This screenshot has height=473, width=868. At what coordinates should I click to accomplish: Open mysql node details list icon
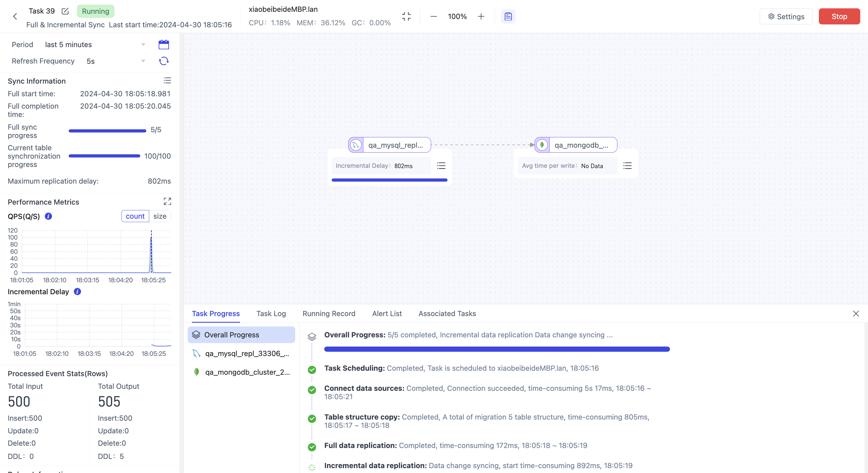pyautogui.click(x=441, y=166)
